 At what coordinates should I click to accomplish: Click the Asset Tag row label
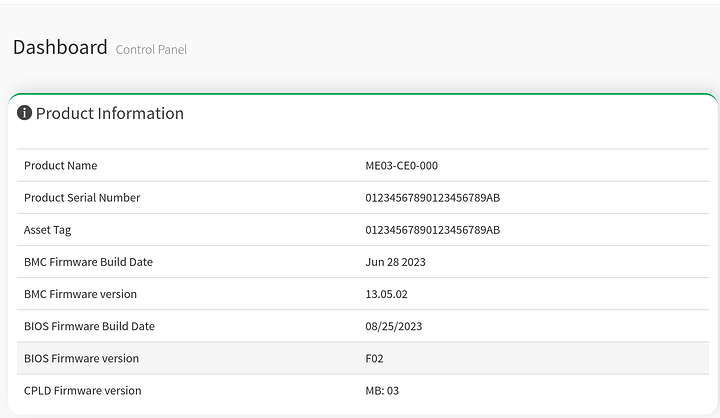(48, 230)
